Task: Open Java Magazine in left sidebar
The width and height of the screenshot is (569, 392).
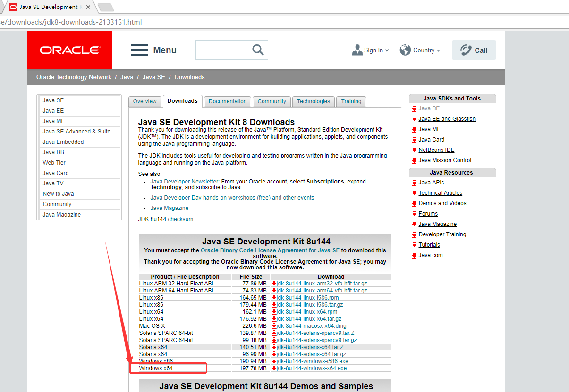Action: point(79,215)
